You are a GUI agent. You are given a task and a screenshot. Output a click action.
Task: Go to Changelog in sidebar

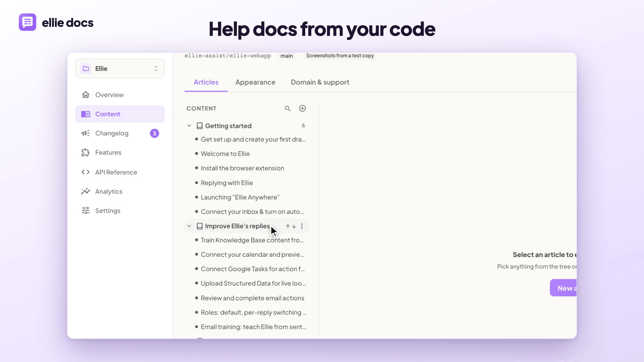pyautogui.click(x=120, y=133)
